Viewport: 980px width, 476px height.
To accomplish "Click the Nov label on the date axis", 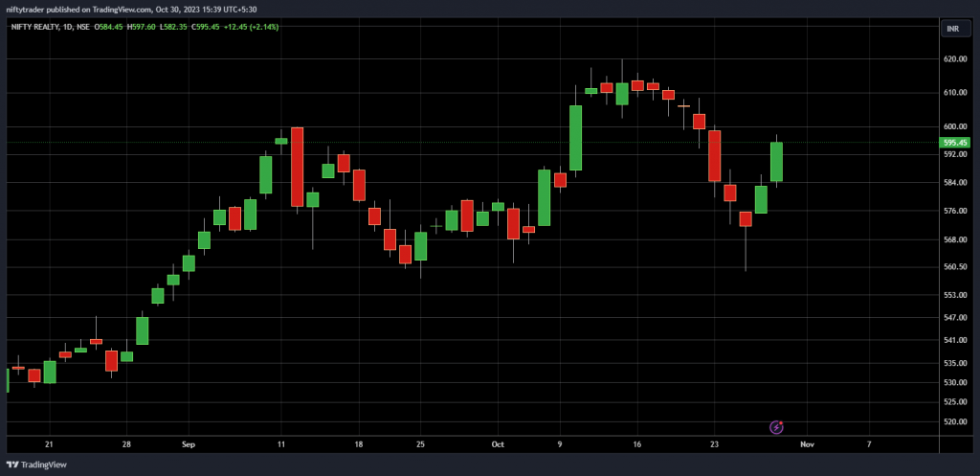I will [807, 444].
